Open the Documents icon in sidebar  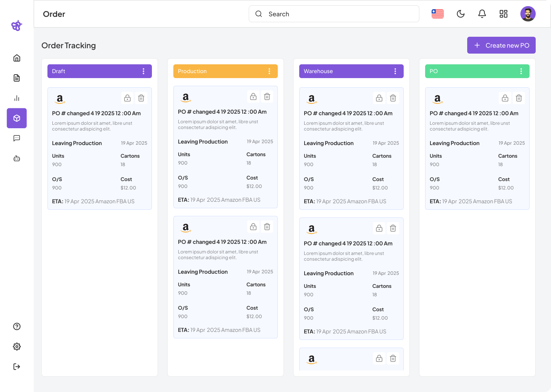[x=17, y=78]
